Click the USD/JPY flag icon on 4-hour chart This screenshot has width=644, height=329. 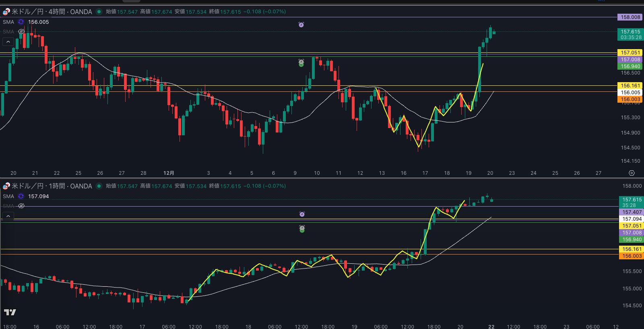(x=6, y=12)
